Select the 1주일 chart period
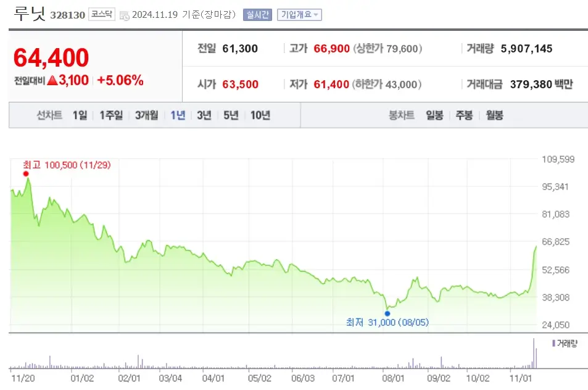The image size is (588, 390). [110, 115]
